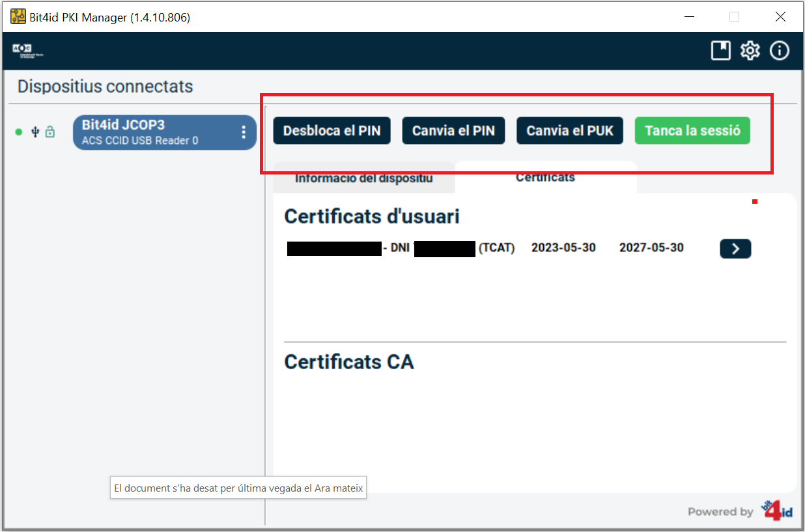Select the Bit4id JCOP3 device entry
The image size is (805, 532).
point(165,132)
